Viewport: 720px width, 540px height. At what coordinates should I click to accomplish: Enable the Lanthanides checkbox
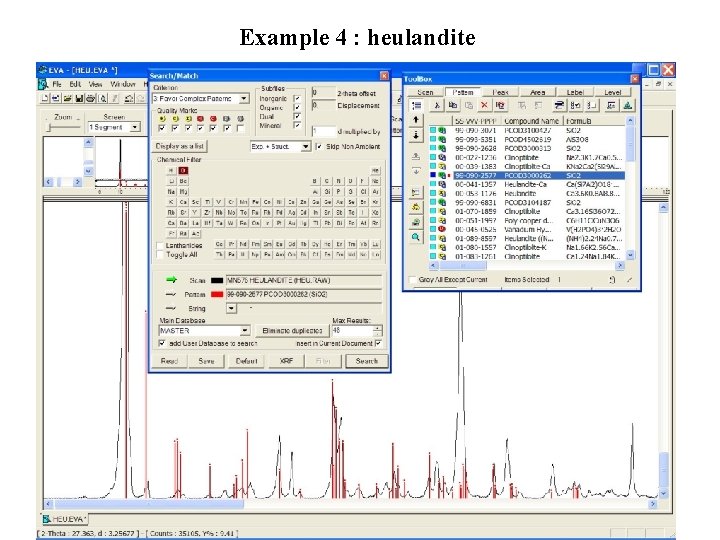click(160, 246)
